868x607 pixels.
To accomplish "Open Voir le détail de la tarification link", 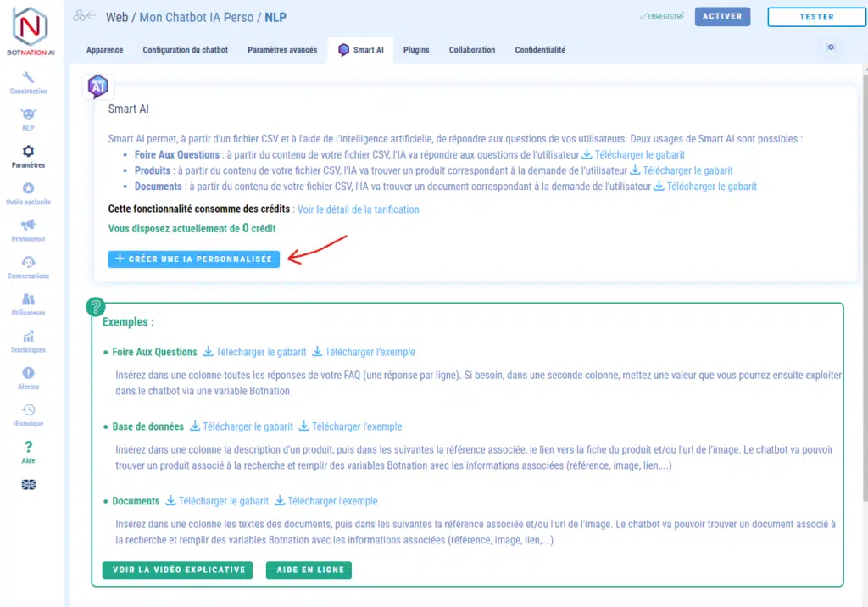I will coord(358,209).
